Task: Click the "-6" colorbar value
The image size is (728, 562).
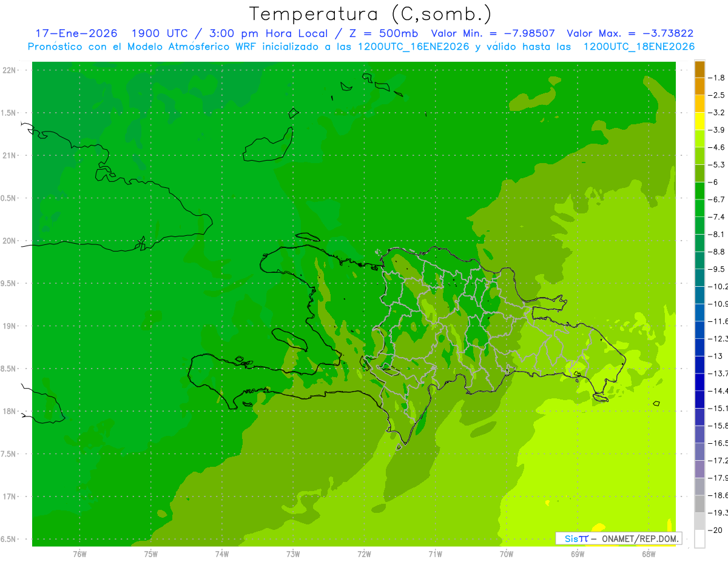Action: coord(715,182)
